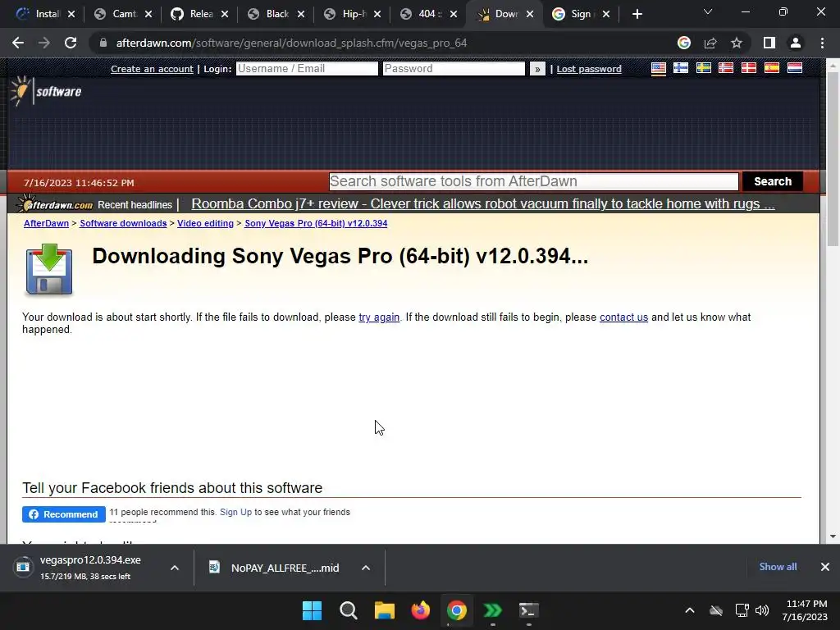The image size is (840, 630).
Task: Close the Hip-h tab
Action: click(x=377, y=14)
